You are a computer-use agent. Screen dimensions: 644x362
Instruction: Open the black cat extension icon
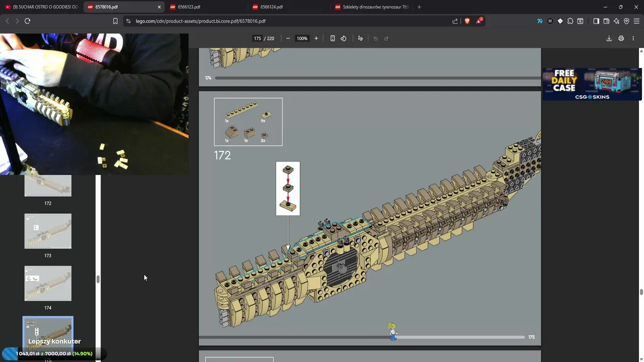point(550,21)
